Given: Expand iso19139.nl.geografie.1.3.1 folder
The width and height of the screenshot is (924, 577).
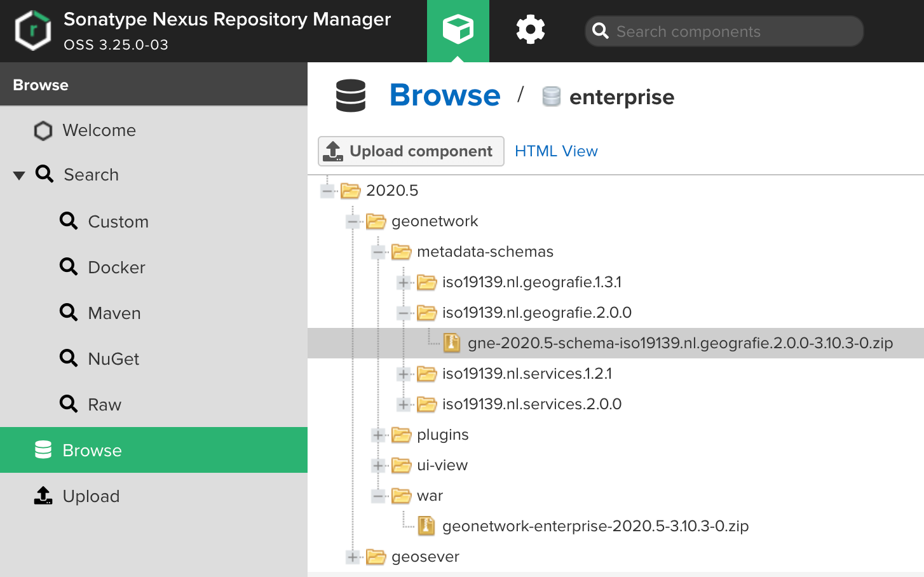Looking at the screenshot, I should point(404,282).
